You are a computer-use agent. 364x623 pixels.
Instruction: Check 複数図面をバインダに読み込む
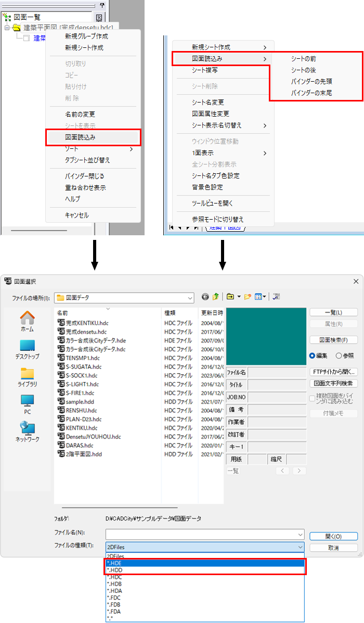pos(313,398)
